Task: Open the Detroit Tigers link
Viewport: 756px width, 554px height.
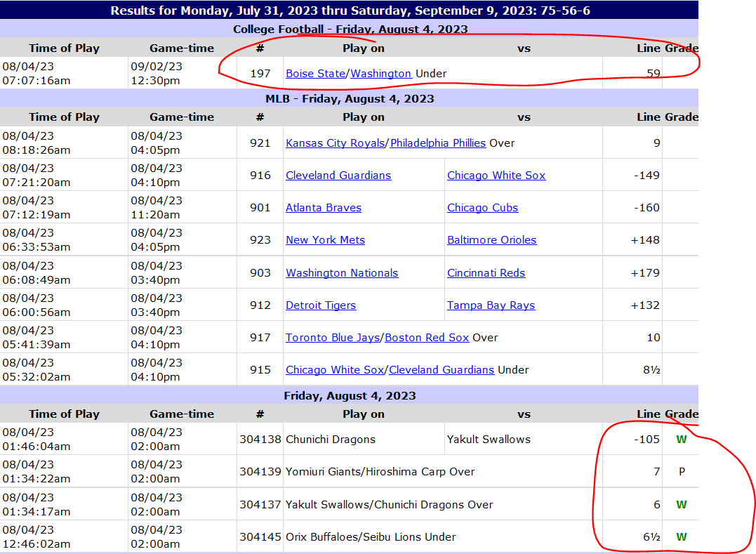Action: 321,305
